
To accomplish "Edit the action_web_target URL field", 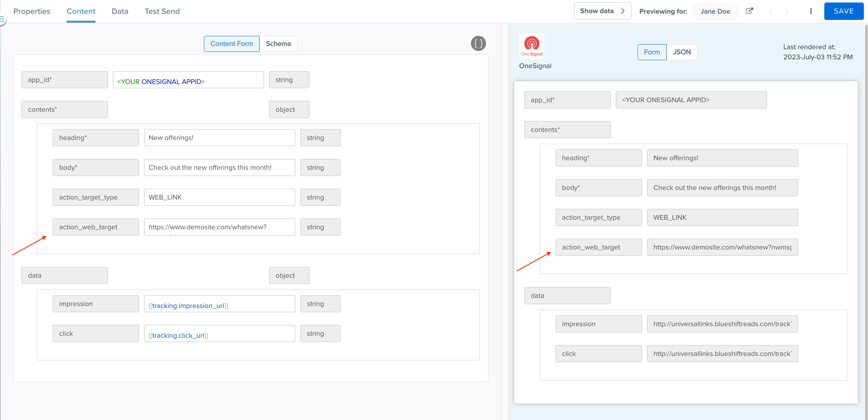I will tap(220, 227).
